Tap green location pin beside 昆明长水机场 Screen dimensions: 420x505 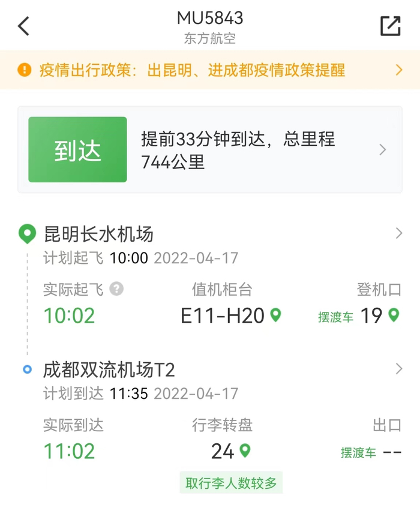pyautogui.click(x=27, y=234)
